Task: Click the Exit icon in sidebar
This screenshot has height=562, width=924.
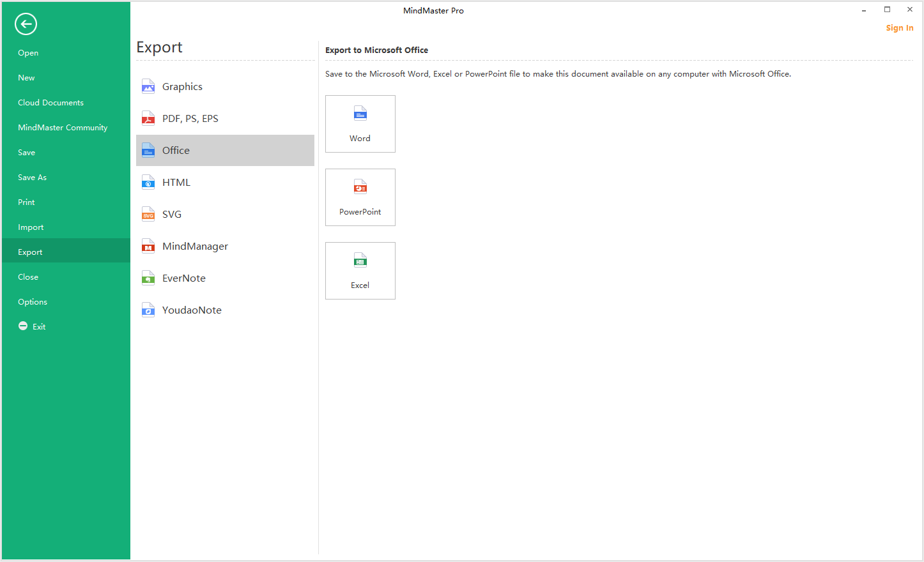Action: [23, 326]
